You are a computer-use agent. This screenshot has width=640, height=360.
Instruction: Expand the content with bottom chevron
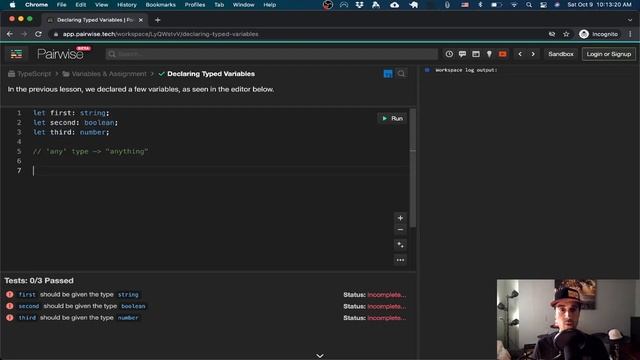(320, 356)
